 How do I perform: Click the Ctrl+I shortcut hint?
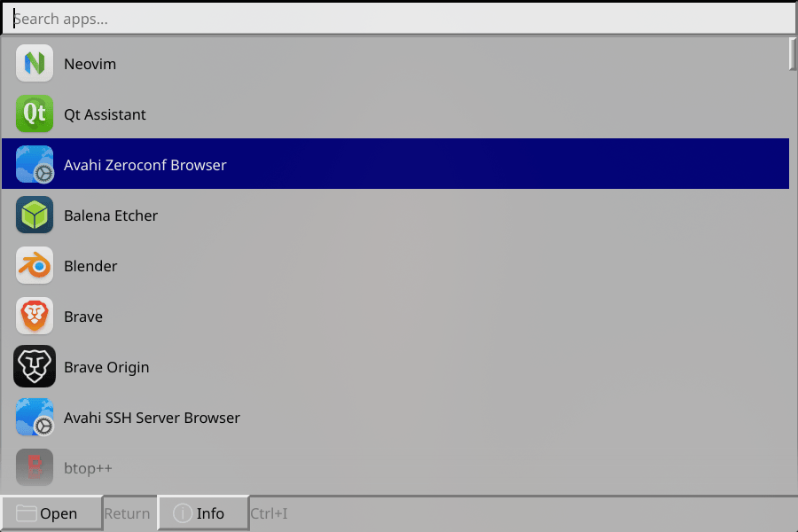point(269,513)
